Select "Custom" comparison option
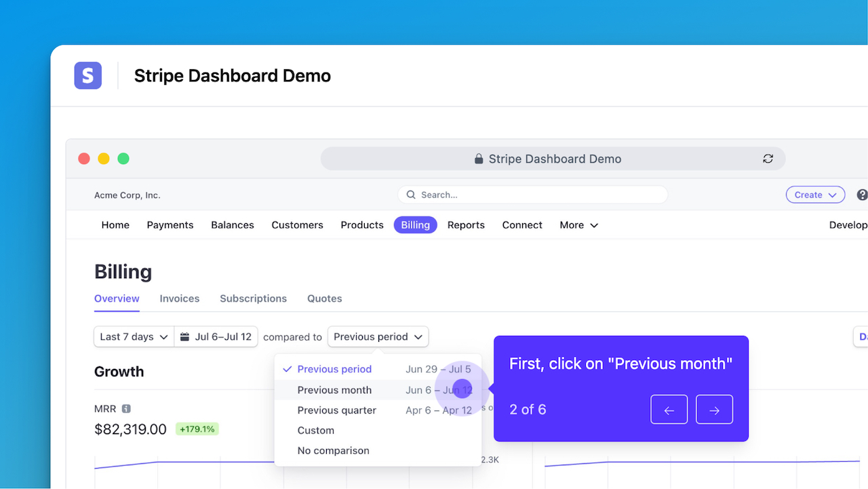This screenshot has height=489, width=868. [378, 431]
